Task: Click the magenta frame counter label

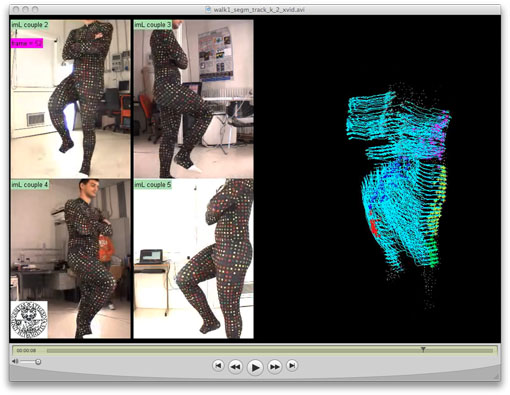Action: click(27, 43)
